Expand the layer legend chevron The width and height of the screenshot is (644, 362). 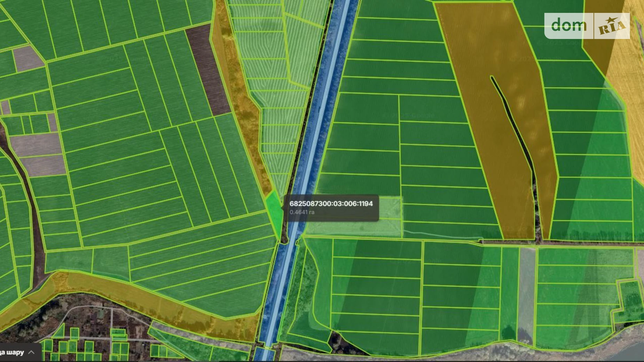click(32, 352)
